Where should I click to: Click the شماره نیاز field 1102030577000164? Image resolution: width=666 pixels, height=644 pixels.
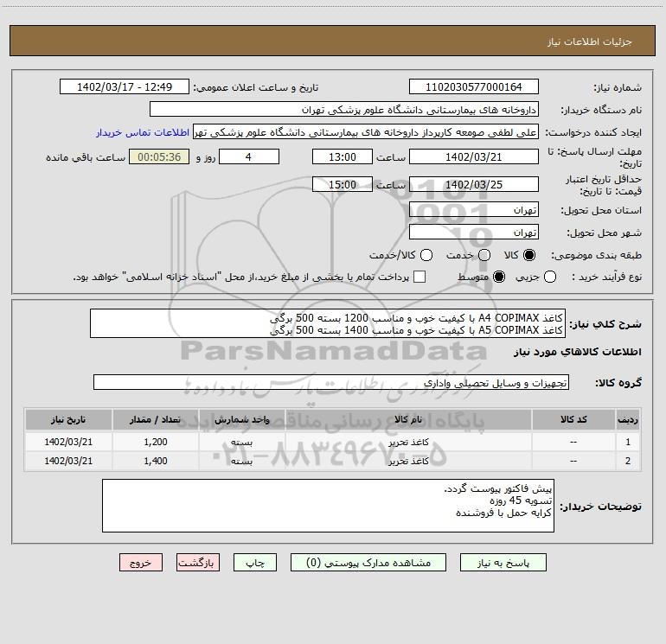point(474,87)
